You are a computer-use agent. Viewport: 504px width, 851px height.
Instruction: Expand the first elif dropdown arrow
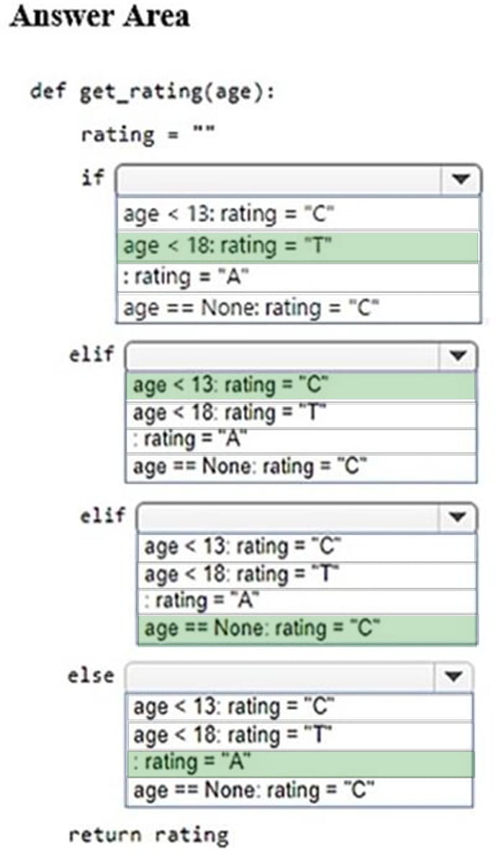[458, 356]
